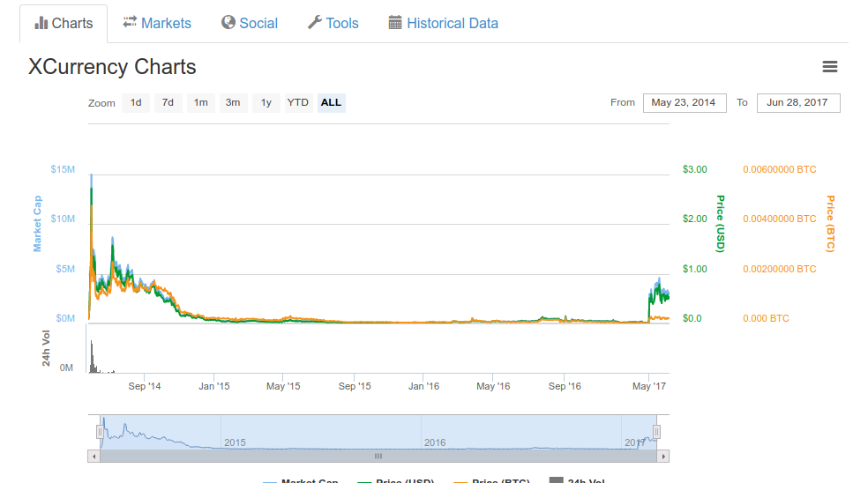Image resolution: width=868 pixels, height=483 pixels.
Task: Set chart zoom to 1d
Action: tap(136, 103)
